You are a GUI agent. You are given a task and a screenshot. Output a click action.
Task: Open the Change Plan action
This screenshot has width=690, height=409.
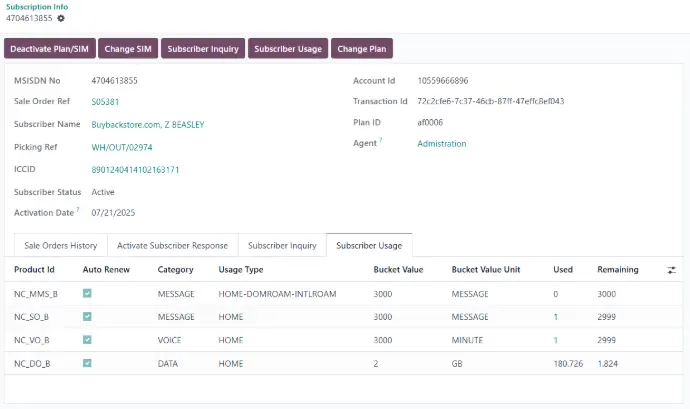[x=361, y=48]
